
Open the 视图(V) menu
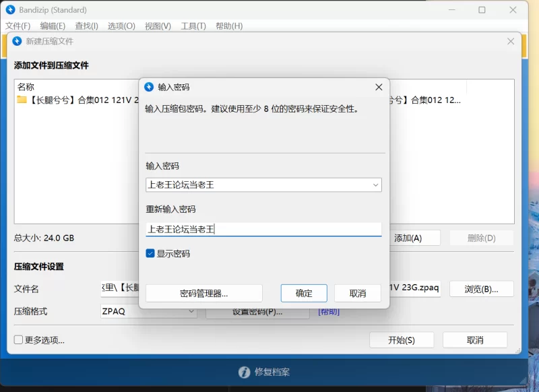pyautogui.click(x=158, y=26)
